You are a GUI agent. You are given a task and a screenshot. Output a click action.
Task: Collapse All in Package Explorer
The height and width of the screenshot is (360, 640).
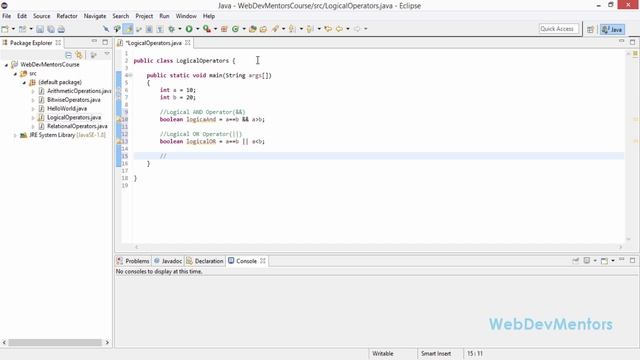69,55
